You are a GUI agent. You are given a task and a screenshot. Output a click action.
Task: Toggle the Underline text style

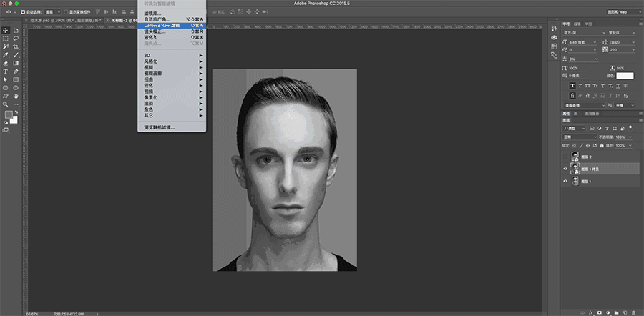point(618,85)
